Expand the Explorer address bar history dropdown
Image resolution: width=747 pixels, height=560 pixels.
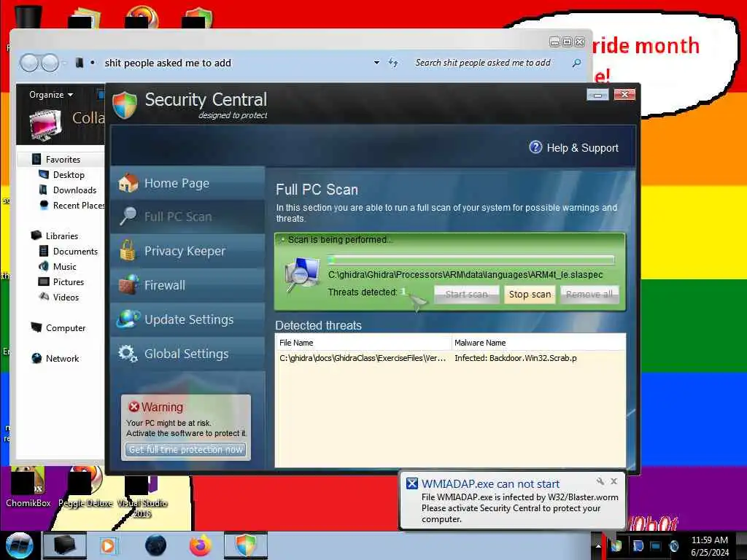click(x=376, y=63)
